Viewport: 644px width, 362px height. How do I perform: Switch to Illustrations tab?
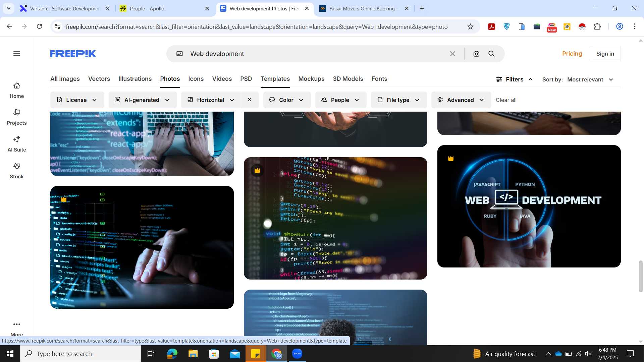135,79
